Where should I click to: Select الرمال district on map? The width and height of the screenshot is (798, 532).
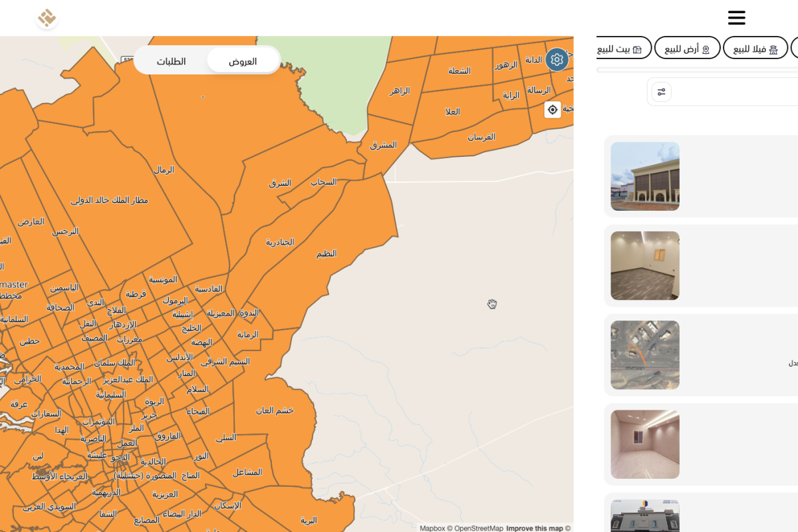coord(164,170)
